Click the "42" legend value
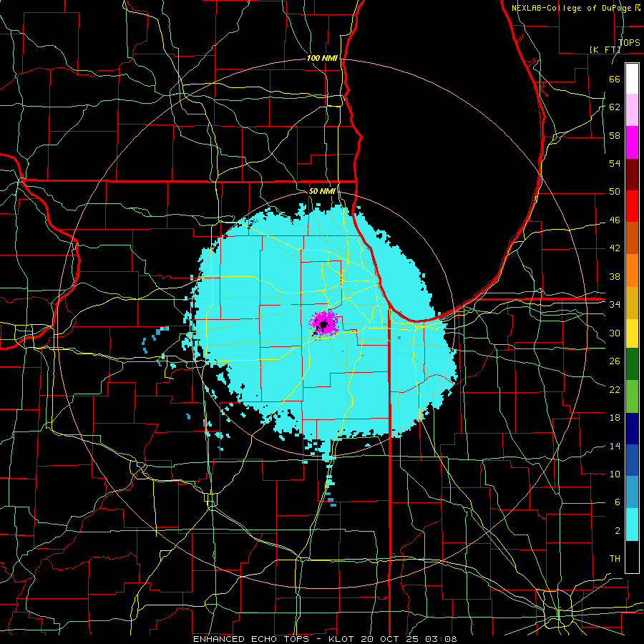The height and width of the screenshot is (644, 644). 615,248
